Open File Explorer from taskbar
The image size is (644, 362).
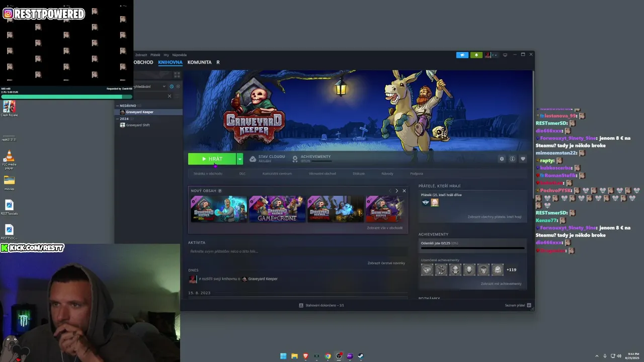294,356
